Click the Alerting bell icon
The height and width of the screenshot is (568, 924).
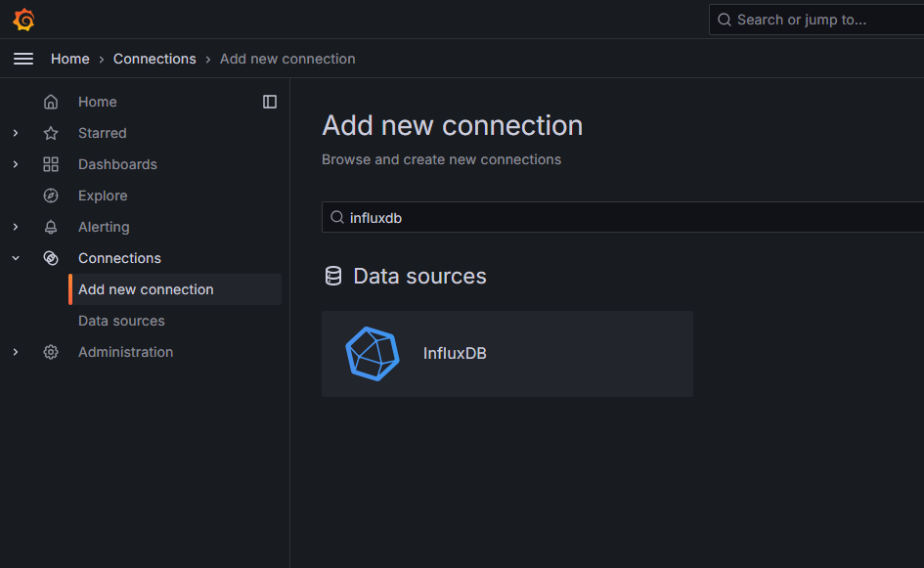51,227
